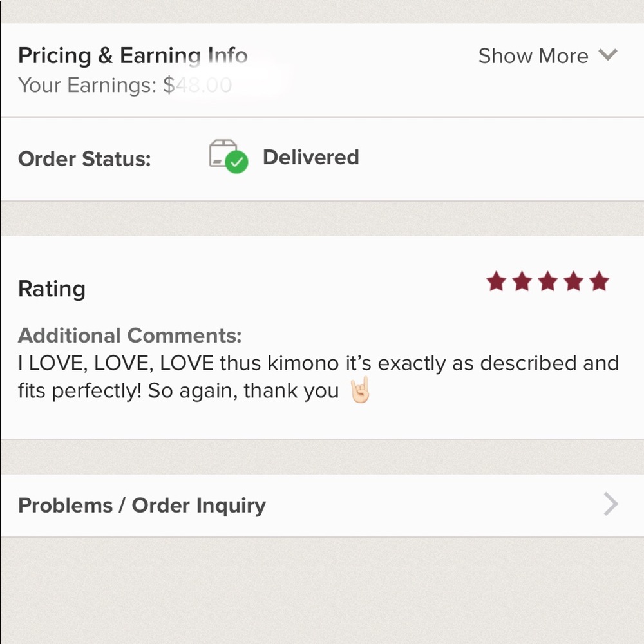Select the Additional Comments label
The width and height of the screenshot is (644, 644).
click(x=129, y=336)
